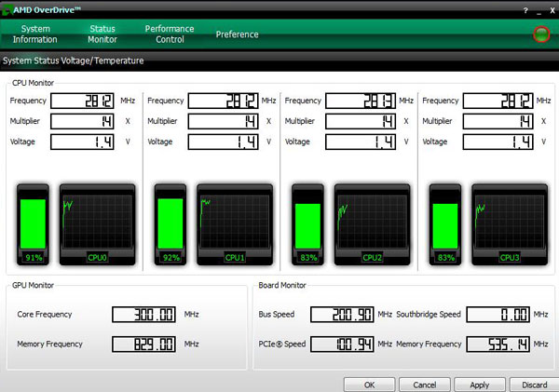Click the OK button

[x=369, y=385]
